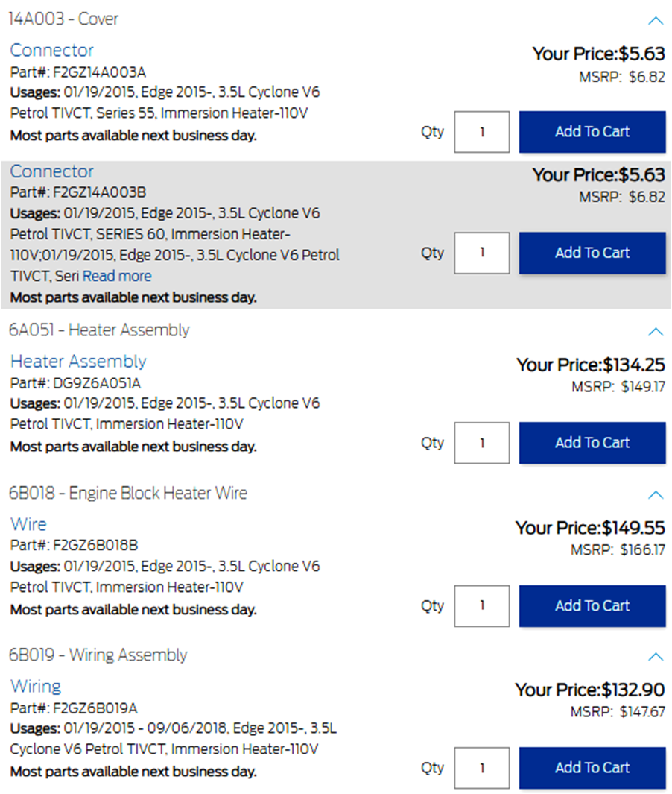Click Read more on the F2GZ14A003B usages
Screen dimensions: 672x794
pos(117,277)
